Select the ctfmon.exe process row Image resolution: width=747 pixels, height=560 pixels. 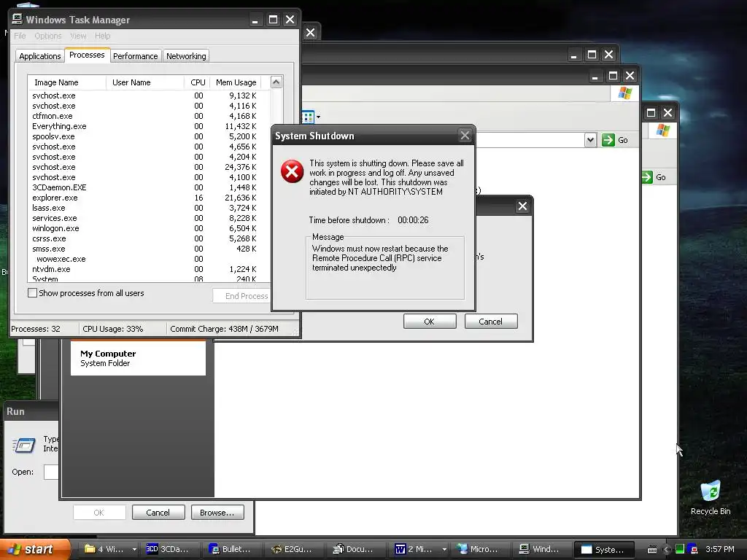pos(149,116)
